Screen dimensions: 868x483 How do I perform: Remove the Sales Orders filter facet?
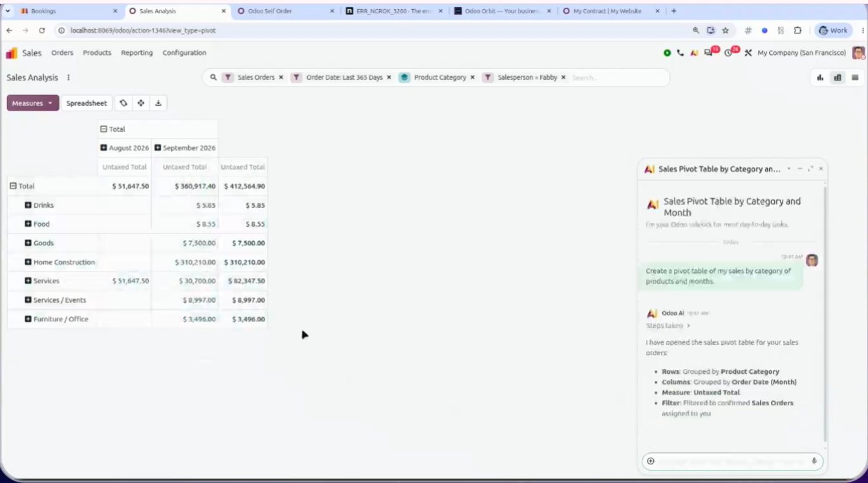[281, 78]
